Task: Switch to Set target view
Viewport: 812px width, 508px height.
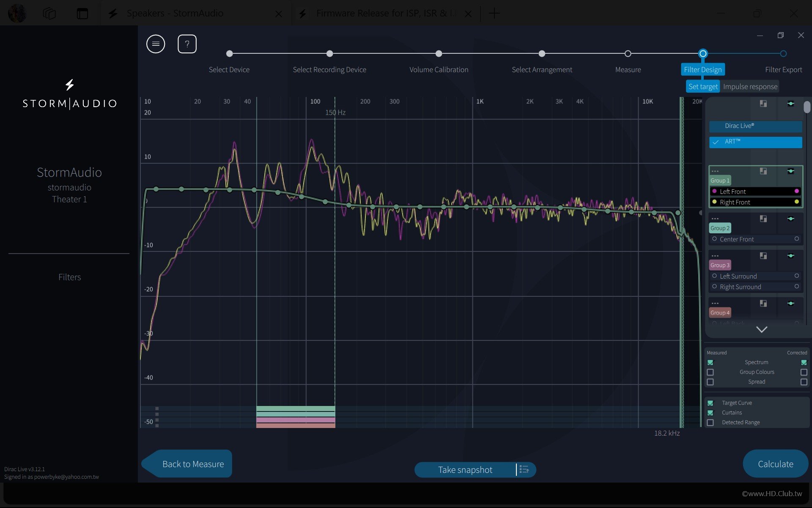Action: [703, 86]
